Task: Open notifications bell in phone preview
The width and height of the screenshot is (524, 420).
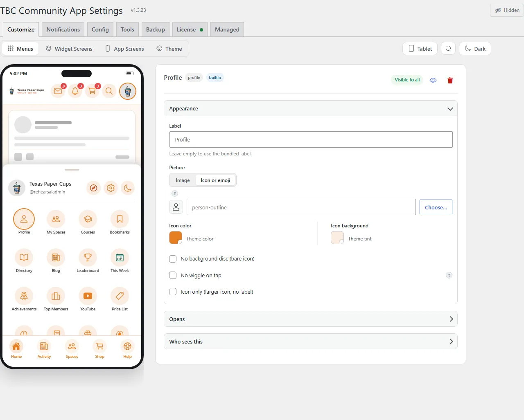Action: [x=75, y=91]
